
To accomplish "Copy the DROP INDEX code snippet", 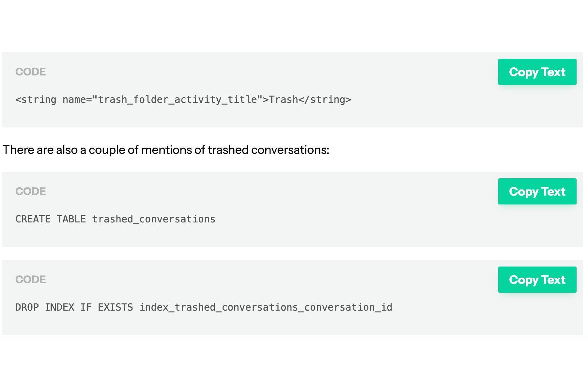I will point(537,280).
